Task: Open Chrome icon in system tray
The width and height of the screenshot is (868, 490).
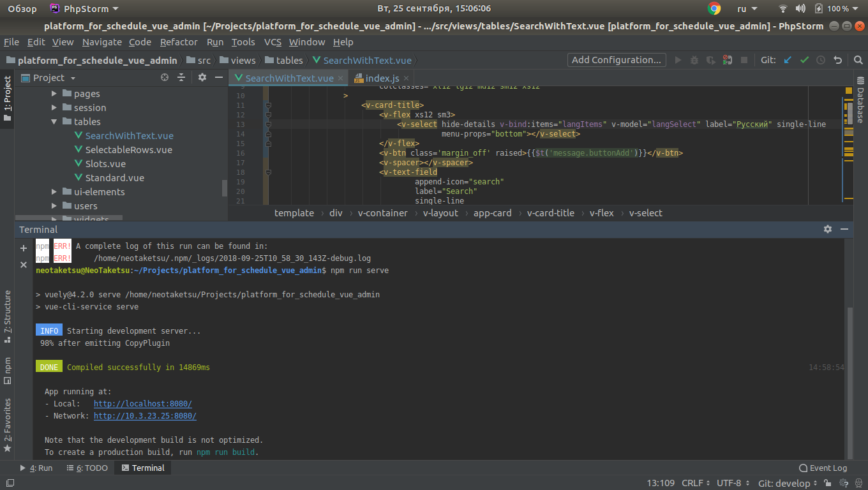Action: 714,8
